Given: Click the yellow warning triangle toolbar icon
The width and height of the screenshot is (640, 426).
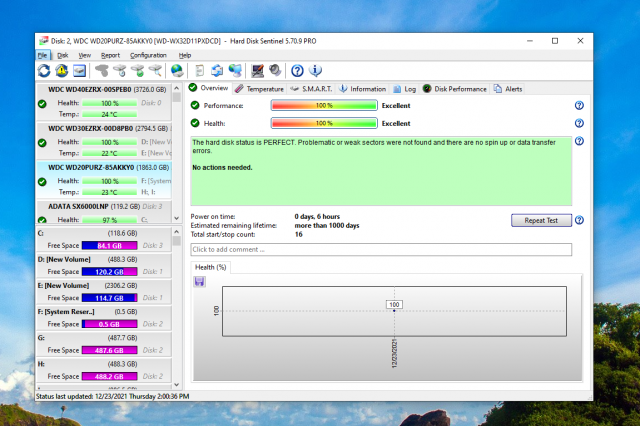Looking at the screenshot, I should click(x=61, y=71).
